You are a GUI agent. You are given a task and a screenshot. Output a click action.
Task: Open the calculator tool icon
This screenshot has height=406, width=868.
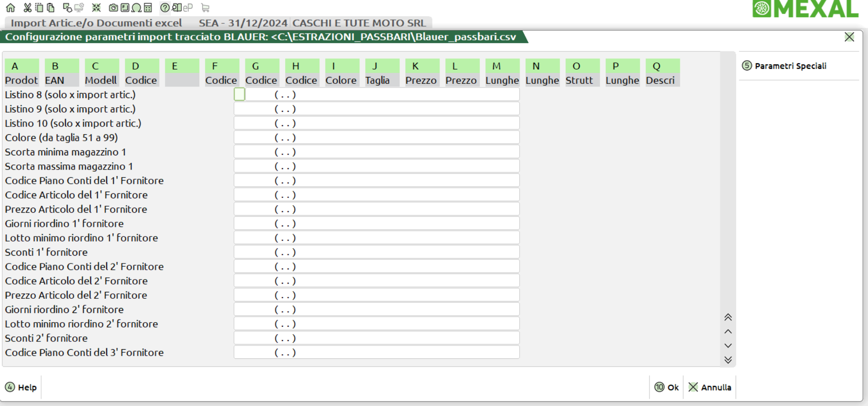click(148, 8)
